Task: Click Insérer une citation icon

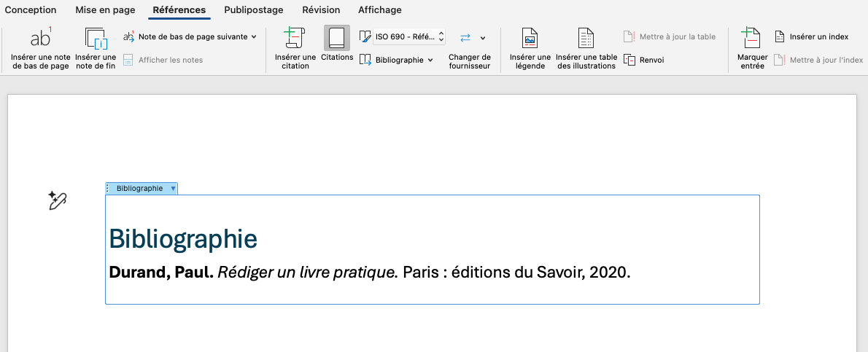Action: click(x=295, y=39)
